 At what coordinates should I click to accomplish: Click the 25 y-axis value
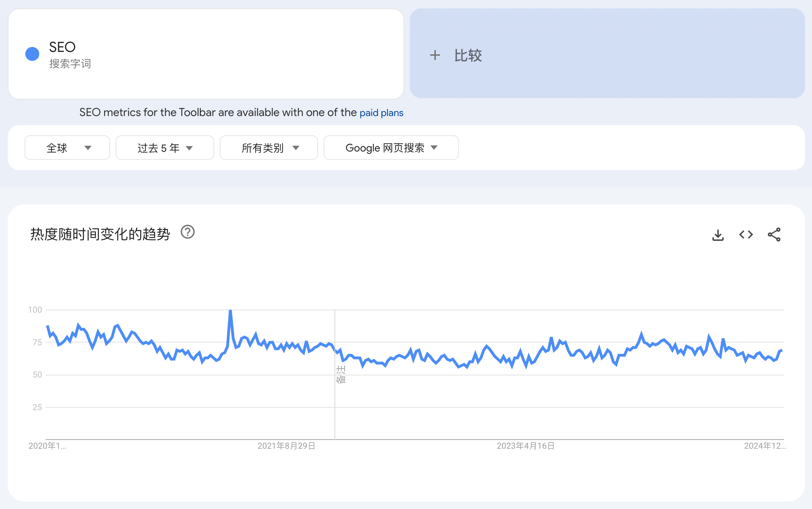click(37, 407)
